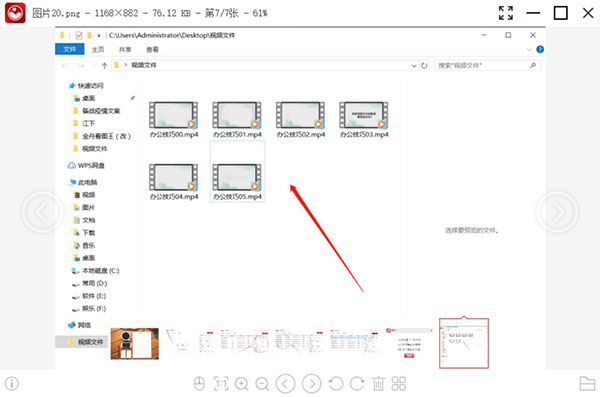
Task: Click the red image viewer app logo
Action: tap(15, 13)
